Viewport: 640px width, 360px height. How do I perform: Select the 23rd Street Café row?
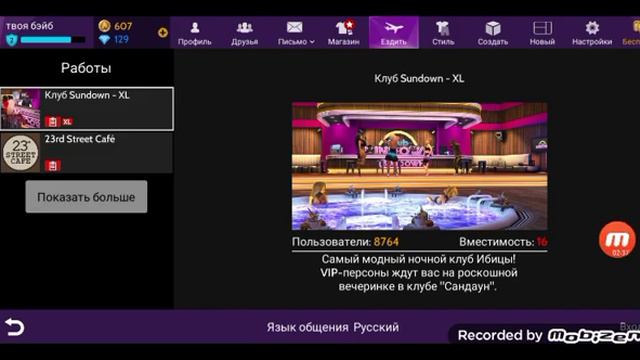click(87, 152)
